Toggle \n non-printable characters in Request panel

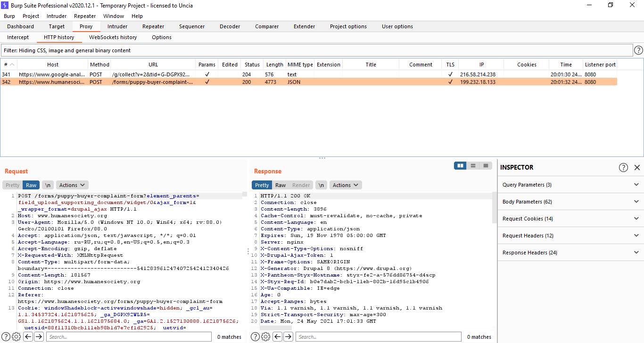(x=48, y=185)
